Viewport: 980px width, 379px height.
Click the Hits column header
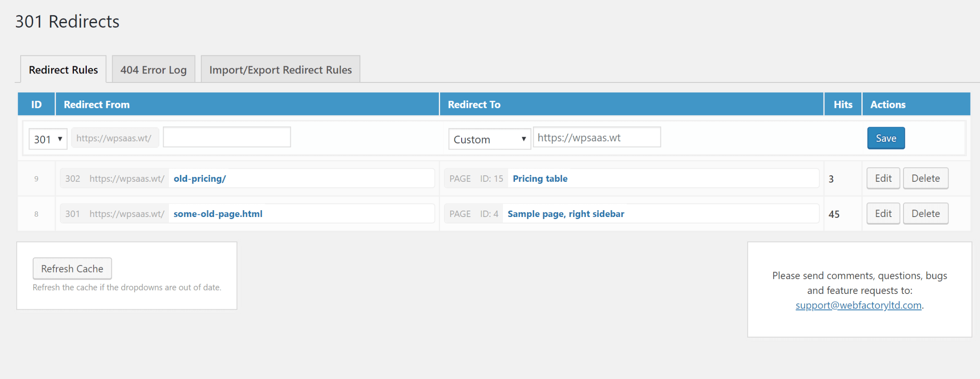[x=843, y=104]
